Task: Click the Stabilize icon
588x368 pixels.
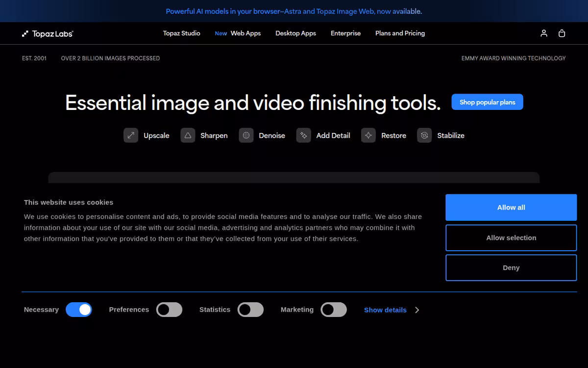Action: (x=424, y=135)
